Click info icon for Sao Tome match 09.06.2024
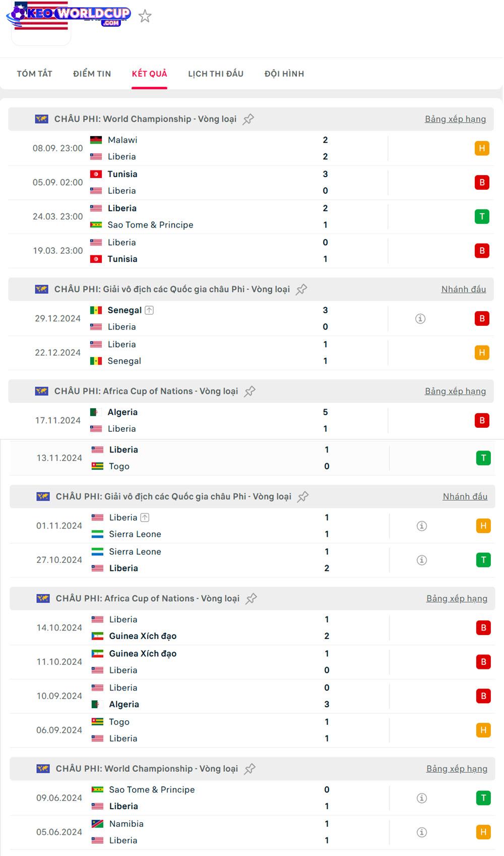This screenshot has height=856, width=504. point(422,798)
